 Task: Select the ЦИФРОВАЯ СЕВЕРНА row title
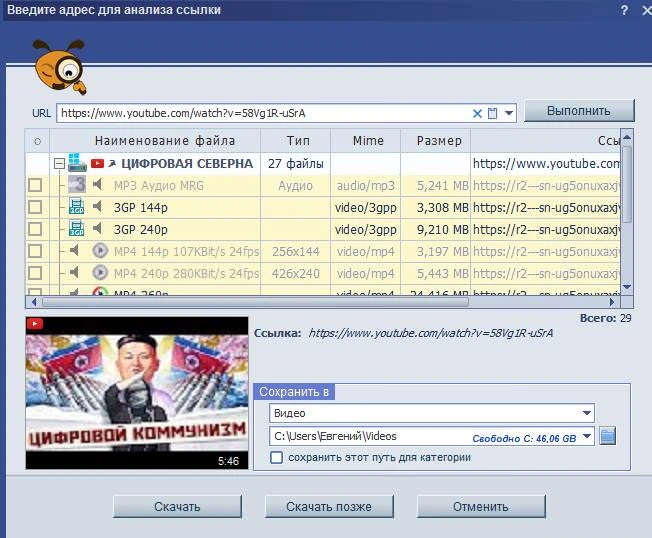187,163
